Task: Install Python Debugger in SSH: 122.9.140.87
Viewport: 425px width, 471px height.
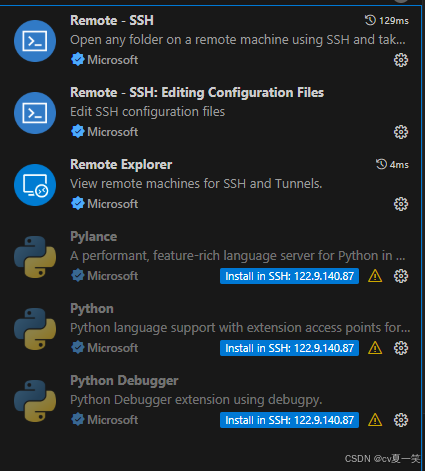Action: tap(289, 420)
